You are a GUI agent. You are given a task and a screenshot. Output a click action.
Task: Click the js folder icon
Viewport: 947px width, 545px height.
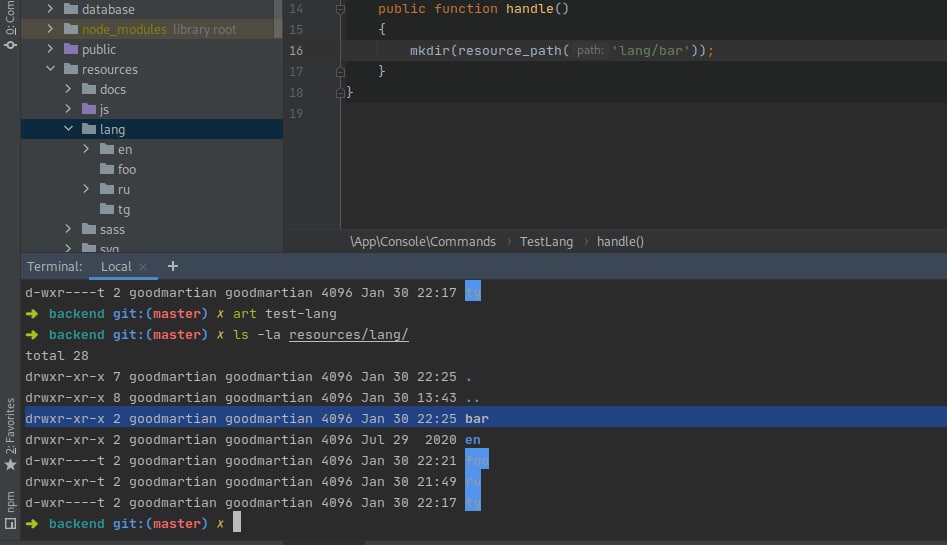pos(89,109)
